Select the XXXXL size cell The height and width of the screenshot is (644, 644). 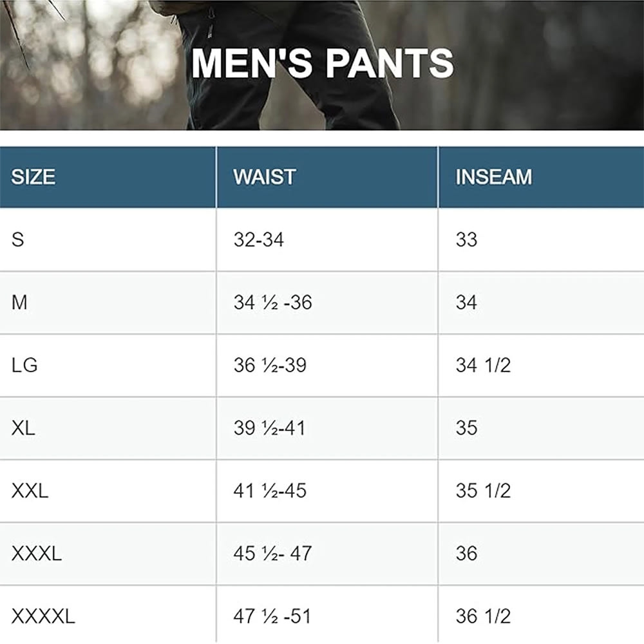tap(43, 616)
